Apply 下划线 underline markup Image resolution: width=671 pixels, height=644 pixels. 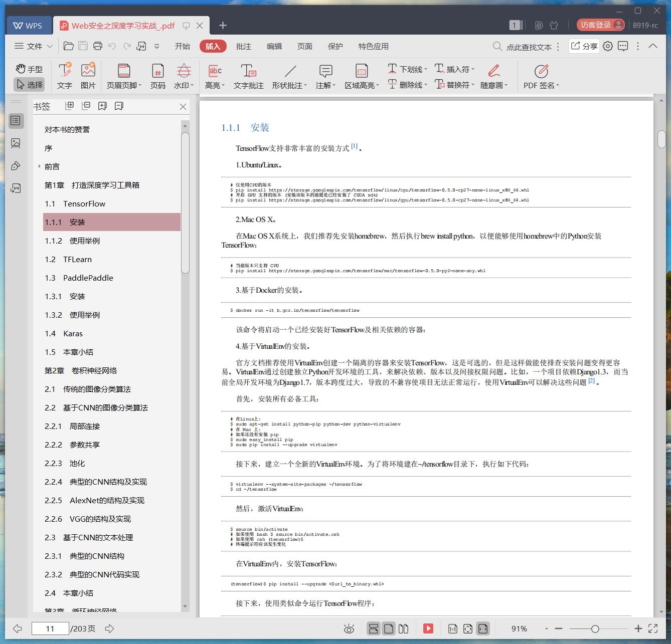coord(407,69)
